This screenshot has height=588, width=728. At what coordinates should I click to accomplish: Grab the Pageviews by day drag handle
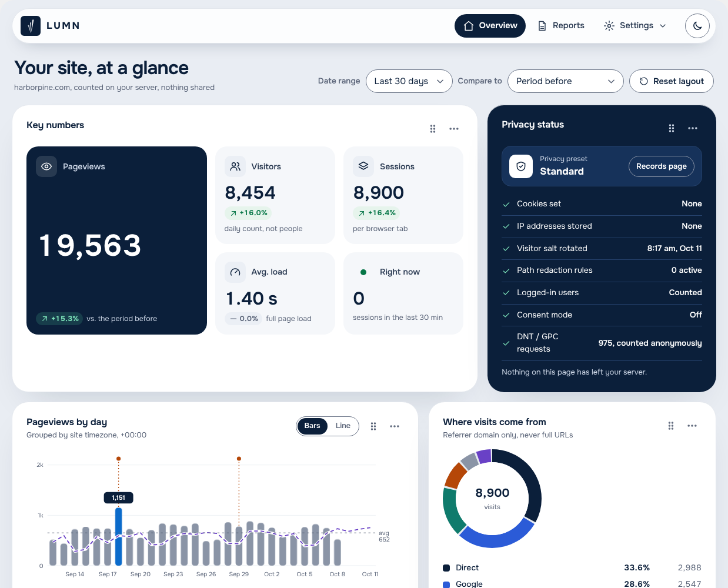coord(373,426)
